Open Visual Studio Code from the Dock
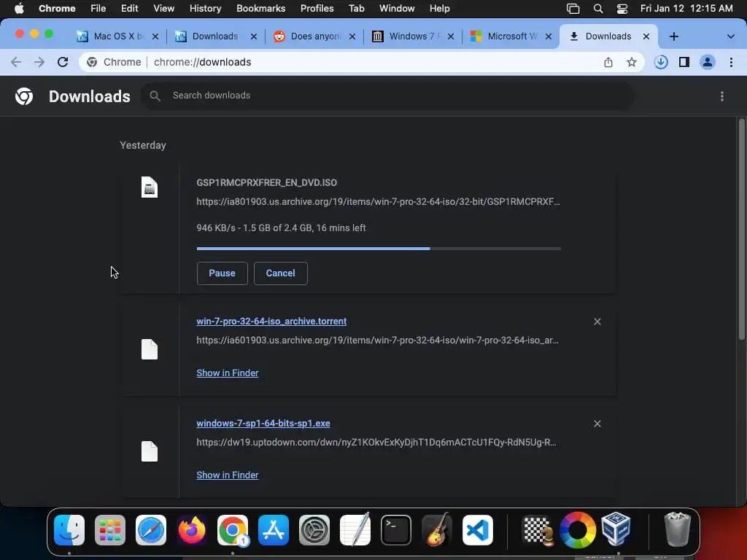747x560 pixels. (478, 529)
